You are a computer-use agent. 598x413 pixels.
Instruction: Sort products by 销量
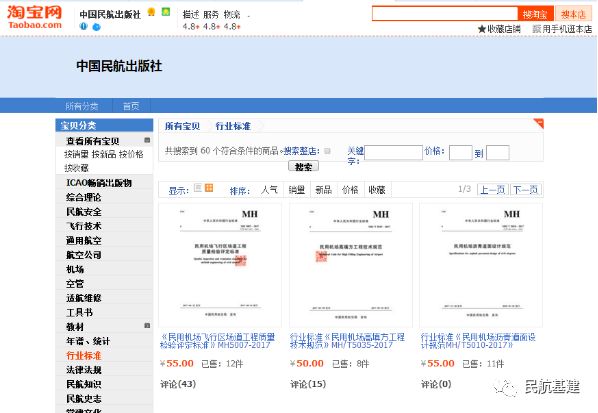click(x=297, y=190)
